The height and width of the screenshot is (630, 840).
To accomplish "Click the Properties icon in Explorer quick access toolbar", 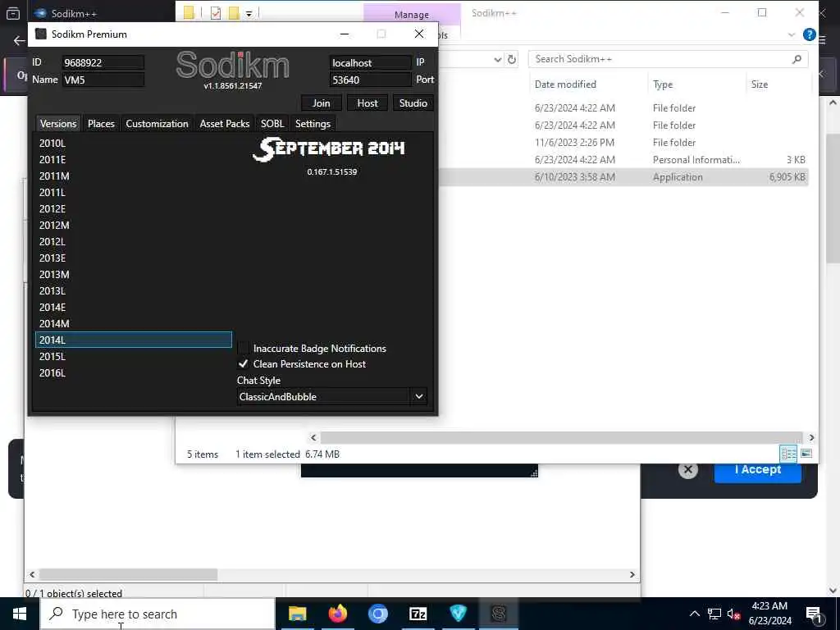I will 216,13.
